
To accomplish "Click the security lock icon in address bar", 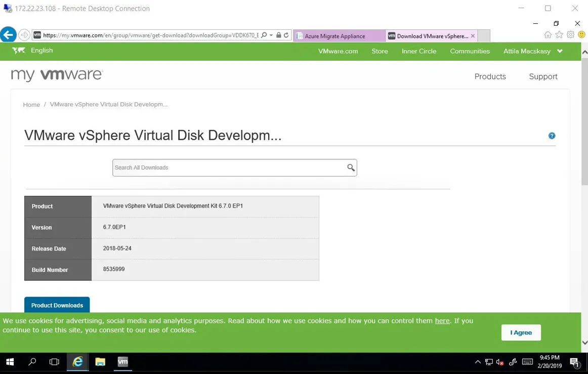I will pyautogui.click(x=279, y=35).
